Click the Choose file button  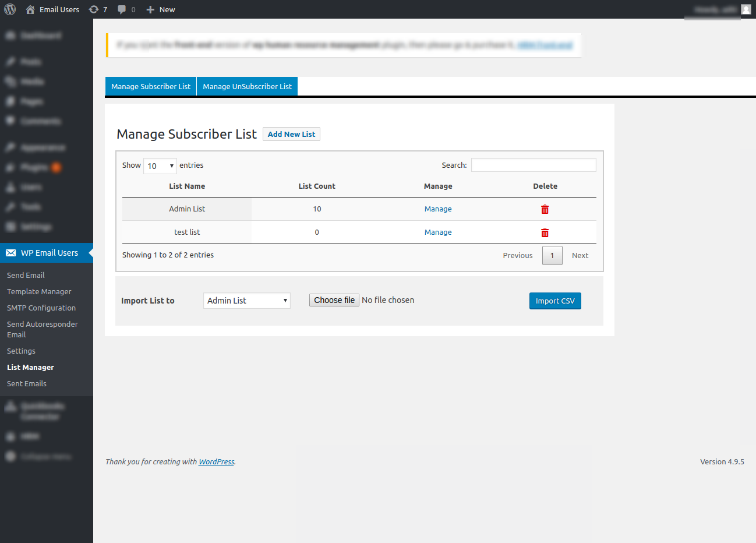pos(334,300)
